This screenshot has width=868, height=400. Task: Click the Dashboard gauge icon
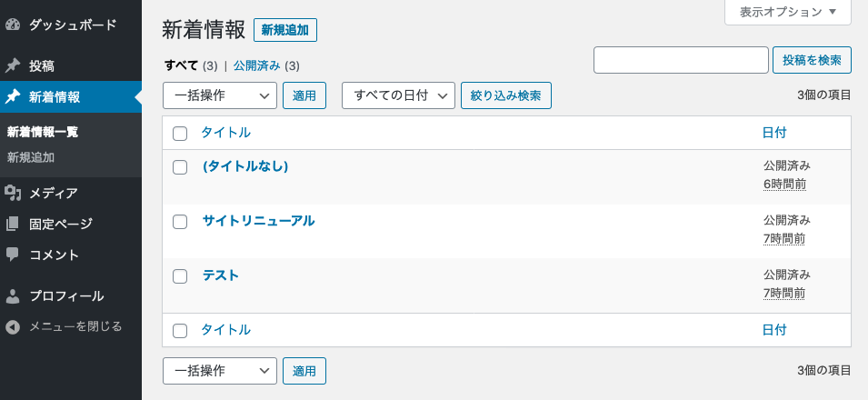(13, 25)
